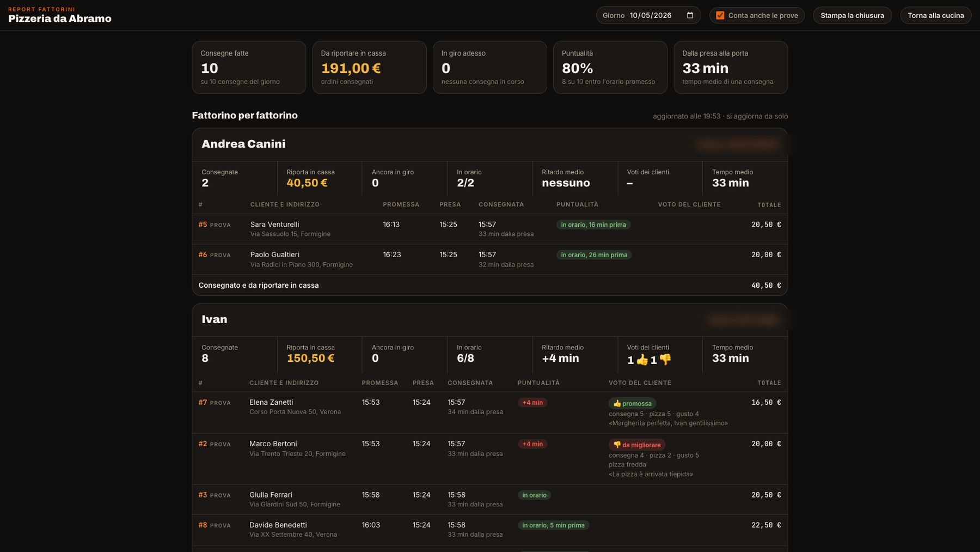The width and height of the screenshot is (980, 552).
Task: Open the calendar picker icon in Giorno field
Action: pyautogui.click(x=690, y=15)
